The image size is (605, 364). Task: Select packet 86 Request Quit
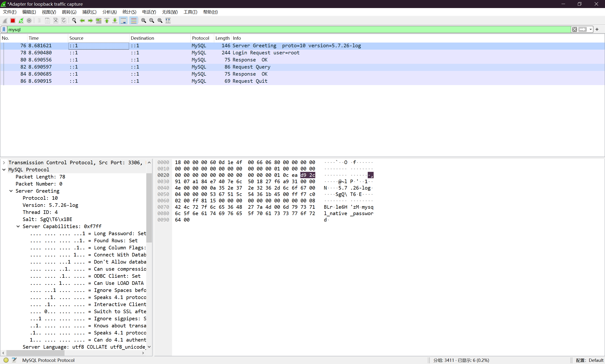302,81
